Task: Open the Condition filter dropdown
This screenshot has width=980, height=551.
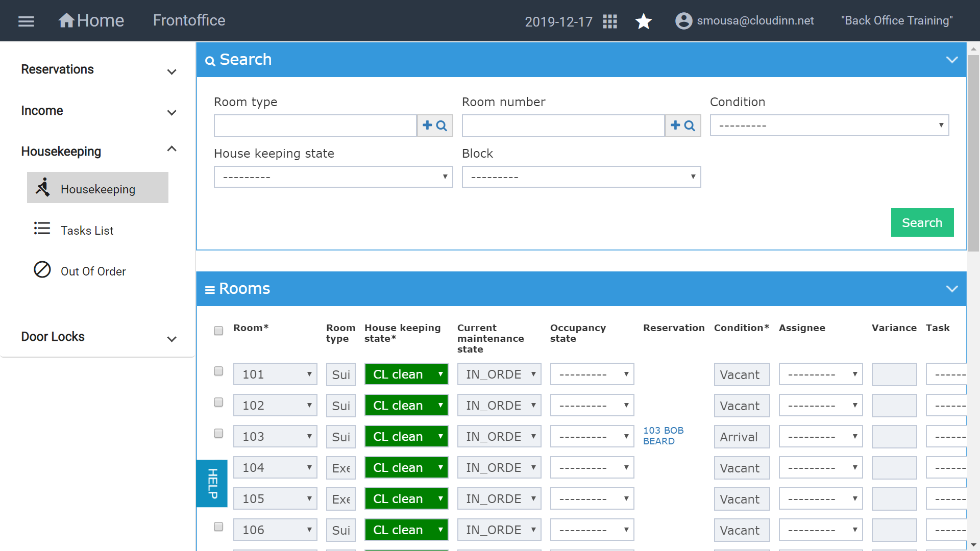Action: 829,126
